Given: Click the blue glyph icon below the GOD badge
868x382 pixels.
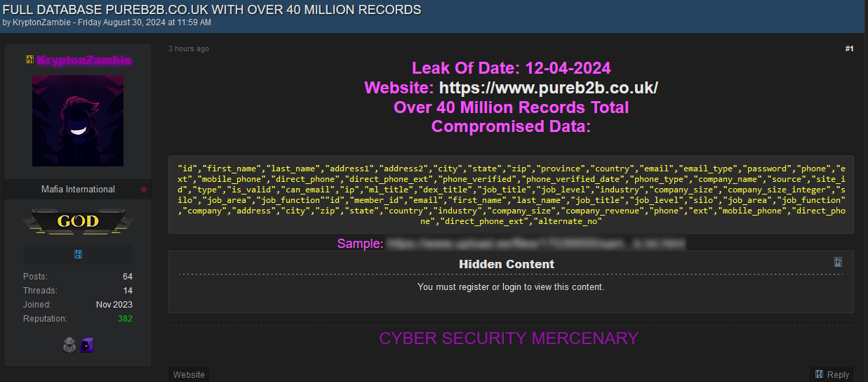Looking at the screenshot, I should tap(78, 254).
